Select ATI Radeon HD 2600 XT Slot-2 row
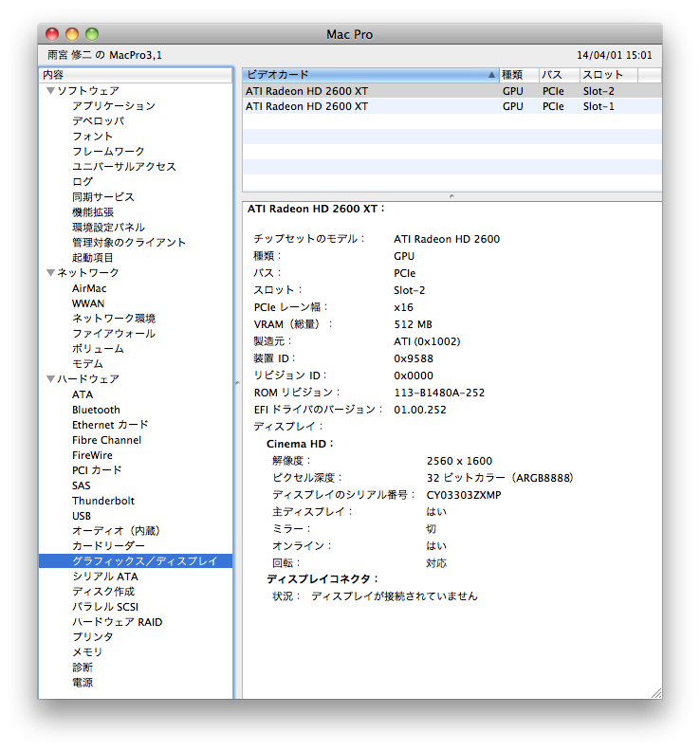Image resolution: width=700 pixels, height=751 pixels. (x=451, y=91)
